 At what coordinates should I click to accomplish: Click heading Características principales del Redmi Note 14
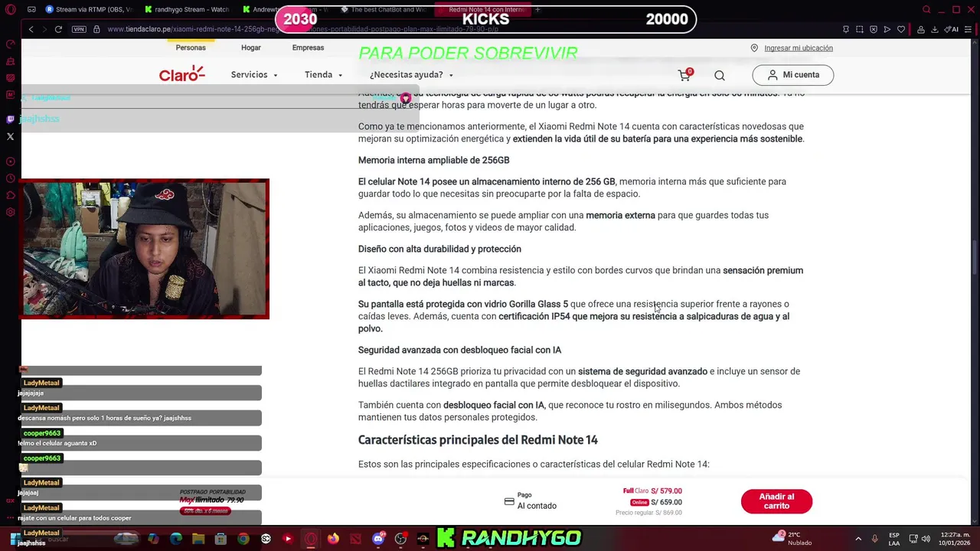478,440
